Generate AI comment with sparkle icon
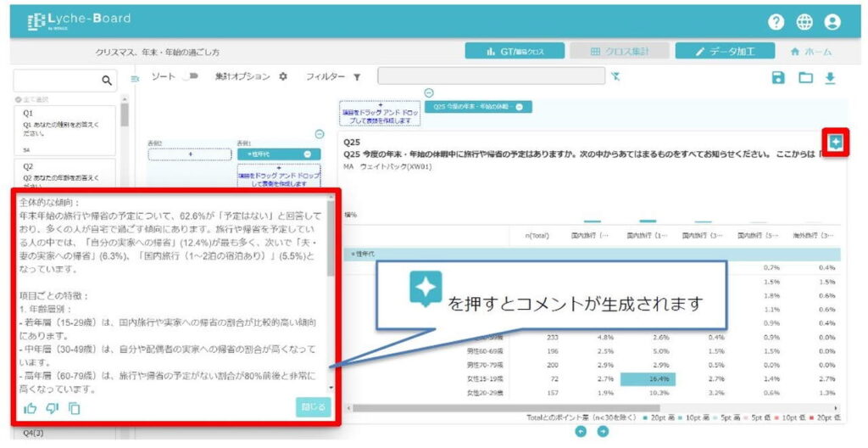This screenshot has height=448, width=868. [835, 143]
